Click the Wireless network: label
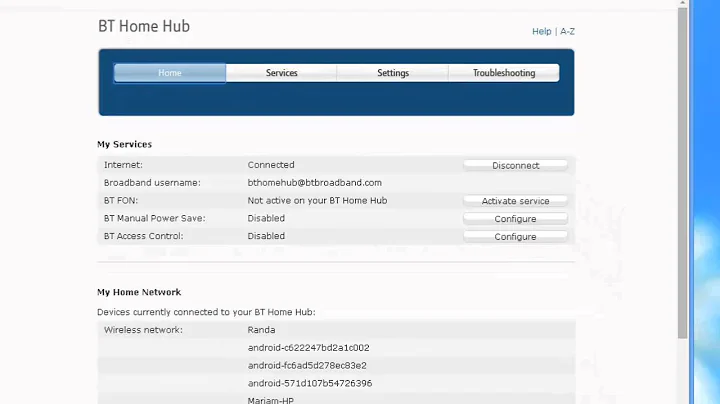This screenshot has height=404, width=720. (143, 330)
